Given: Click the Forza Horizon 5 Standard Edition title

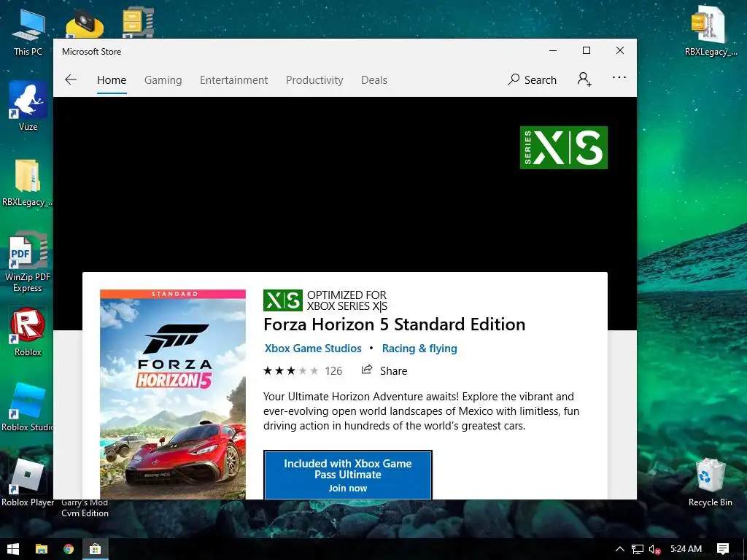Looking at the screenshot, I should click(x=394, y=324).
